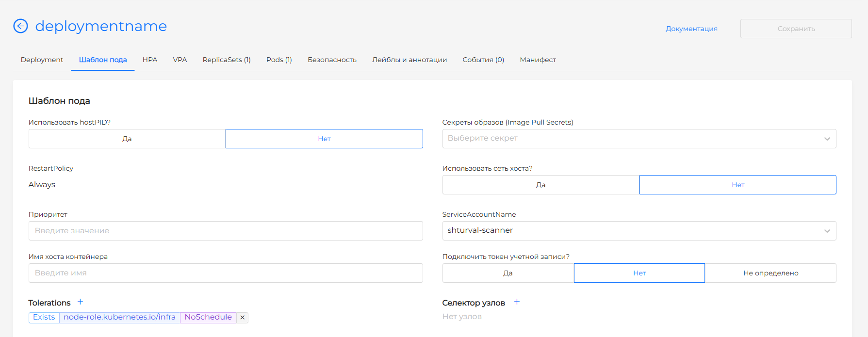Set hostPID usage to Нет
Screen dimensions: 868x337
pos(324,139)
